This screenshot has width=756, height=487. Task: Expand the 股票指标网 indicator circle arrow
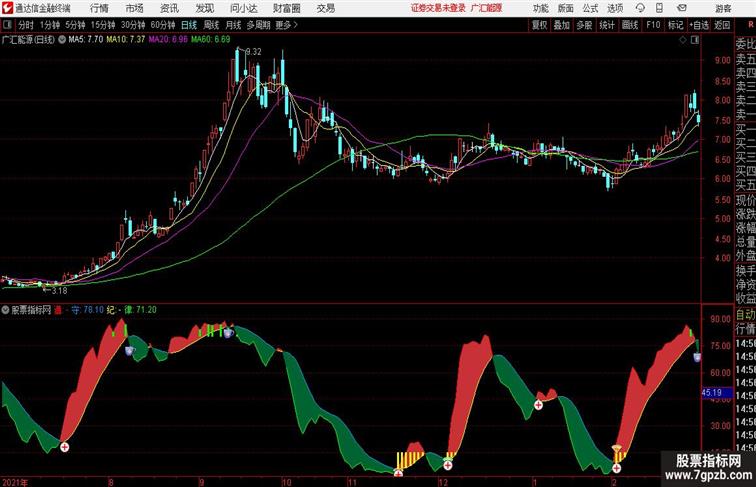click(x=5, y=310)
